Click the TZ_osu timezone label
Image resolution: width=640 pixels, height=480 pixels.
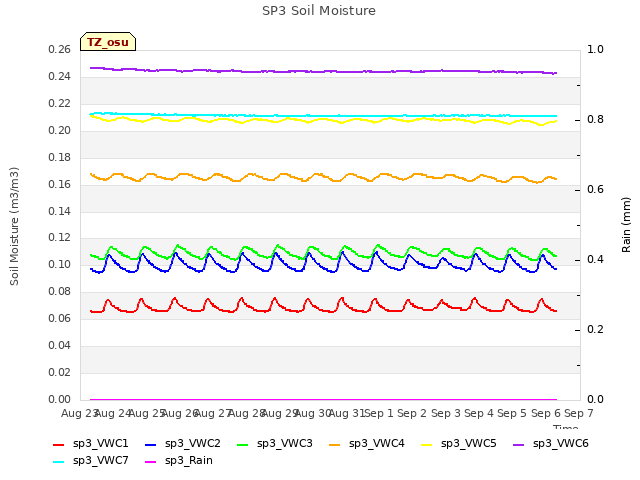pos(108,42)
